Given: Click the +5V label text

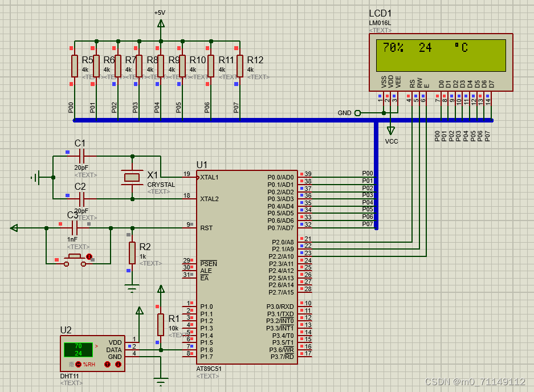Looking at the screenshot, I should pos(160,13).
